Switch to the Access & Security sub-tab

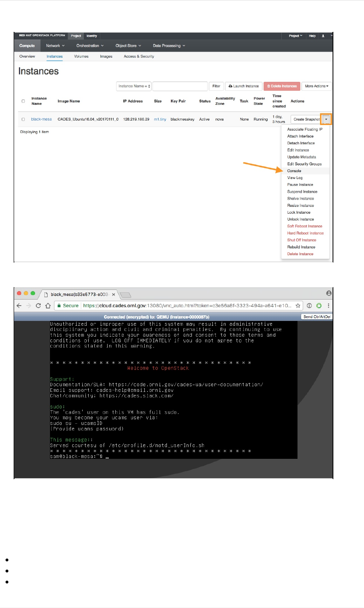139,56
